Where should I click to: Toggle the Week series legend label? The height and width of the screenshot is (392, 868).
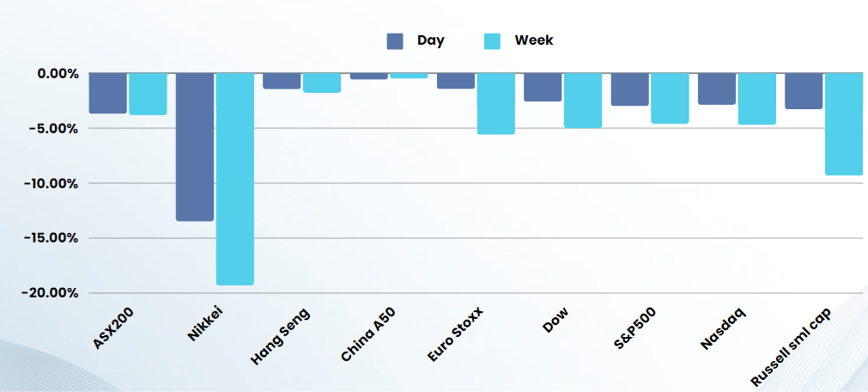point(533,40)
